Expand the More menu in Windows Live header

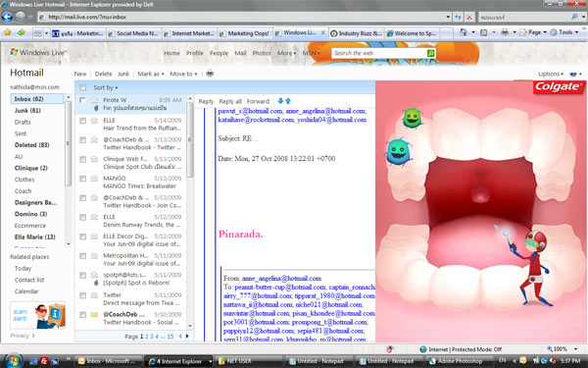[x=286, y=53]
